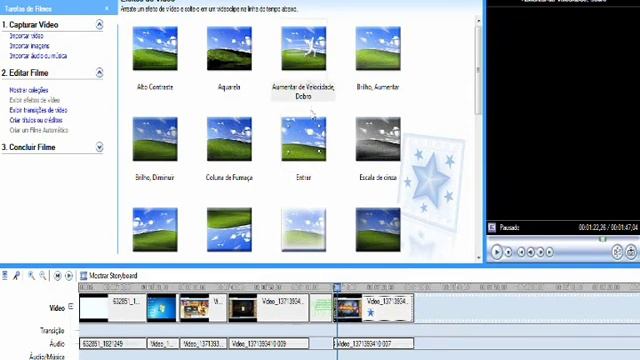640x360 pixels.
Task: Stop the preview monitor playback
Action: (x=509, y=252)
